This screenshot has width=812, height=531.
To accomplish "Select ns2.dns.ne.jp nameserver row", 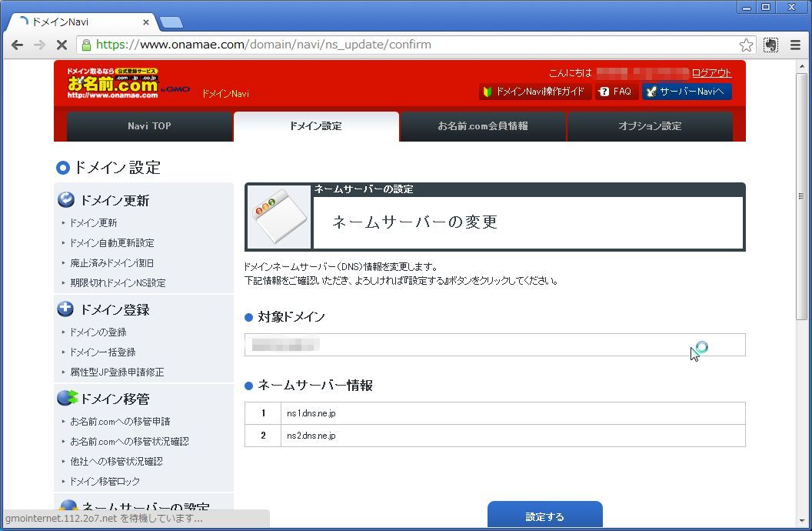I will [x=494, y=436].
